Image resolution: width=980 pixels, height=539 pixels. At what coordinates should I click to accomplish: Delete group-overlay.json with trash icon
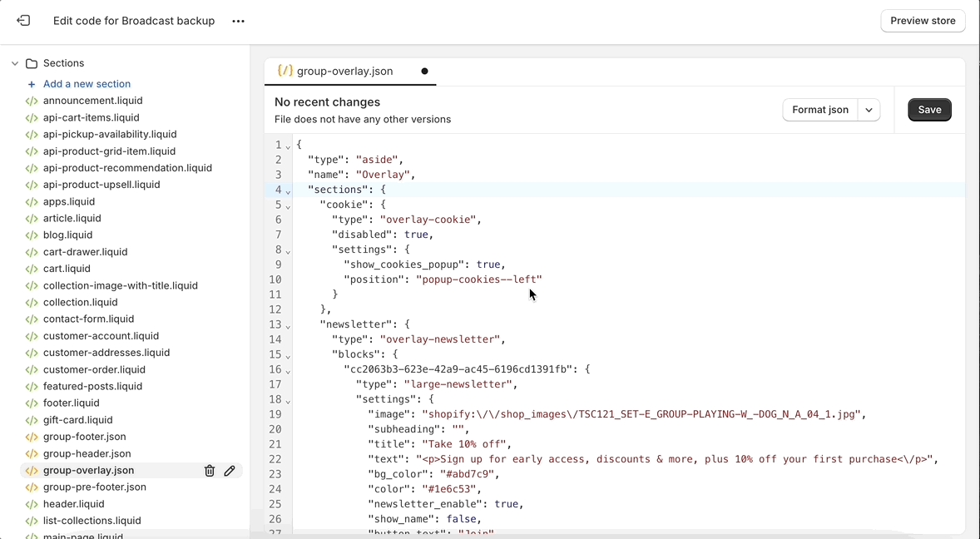pos(210,471)
